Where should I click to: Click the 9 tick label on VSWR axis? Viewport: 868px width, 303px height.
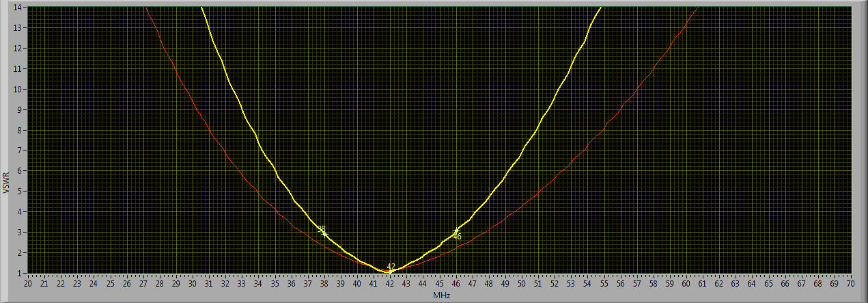click(20, 109)
